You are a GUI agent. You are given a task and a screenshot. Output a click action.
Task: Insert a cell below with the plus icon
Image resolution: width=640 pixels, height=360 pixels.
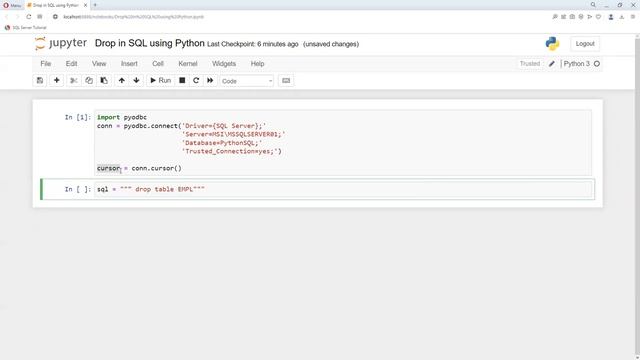click(57, 80)
